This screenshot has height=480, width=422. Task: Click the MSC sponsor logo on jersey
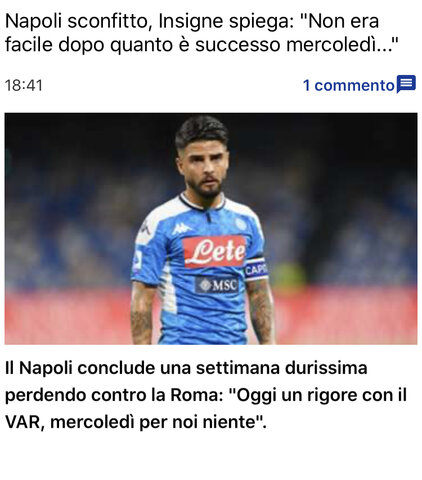[217, 285]
